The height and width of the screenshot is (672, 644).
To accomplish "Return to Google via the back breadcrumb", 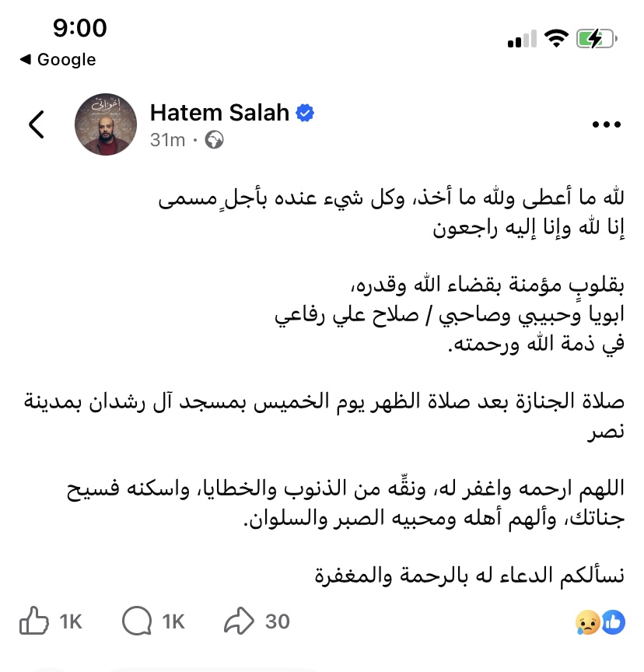I will 58,60.
